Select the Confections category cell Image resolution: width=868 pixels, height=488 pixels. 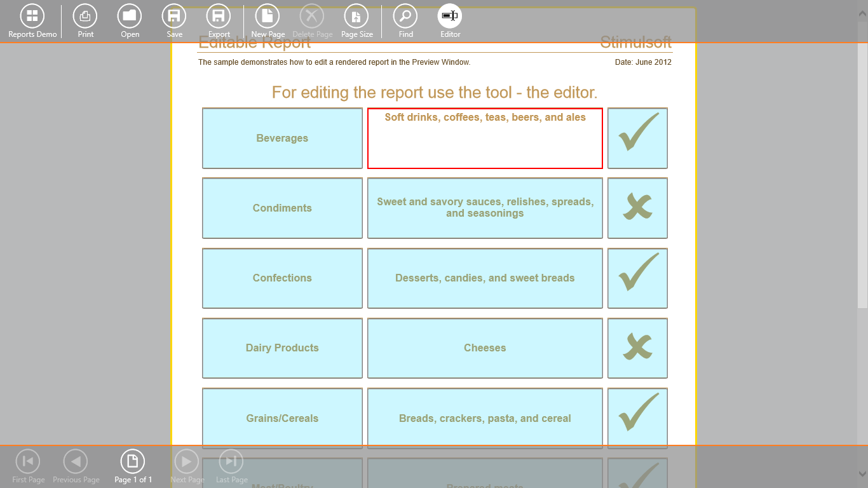click(282, 278)
